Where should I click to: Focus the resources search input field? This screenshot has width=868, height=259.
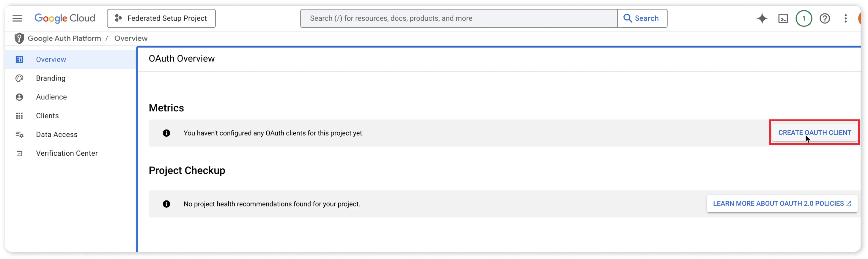(x=458, y=18)
